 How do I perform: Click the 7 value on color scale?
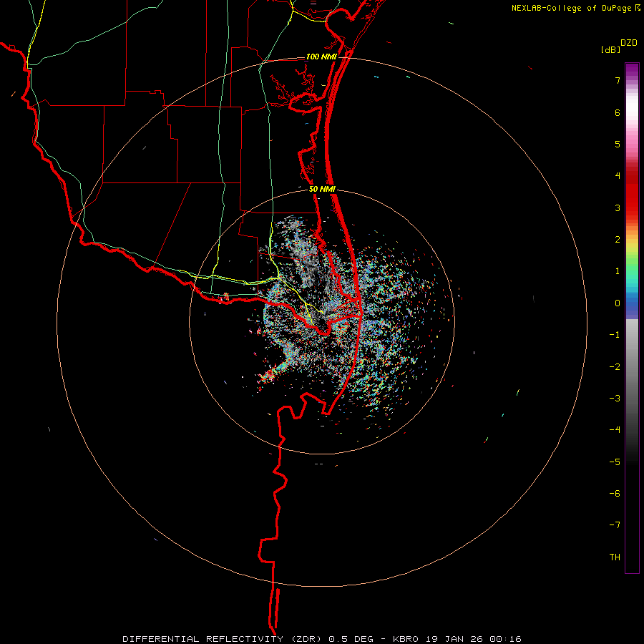click(x=618, y=80)
